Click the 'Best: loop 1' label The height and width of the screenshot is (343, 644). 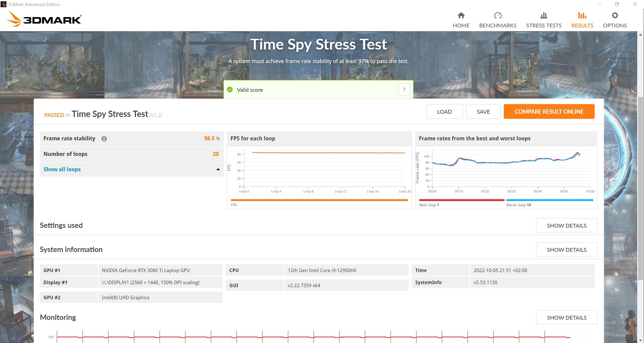click(x=429, y=205)
